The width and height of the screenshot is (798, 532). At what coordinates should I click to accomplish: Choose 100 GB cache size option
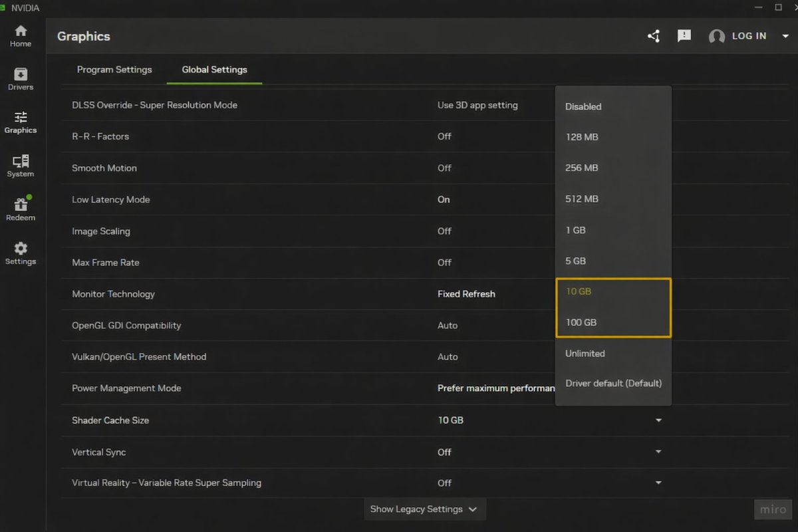pyautogui.click(x=613, y=322)
